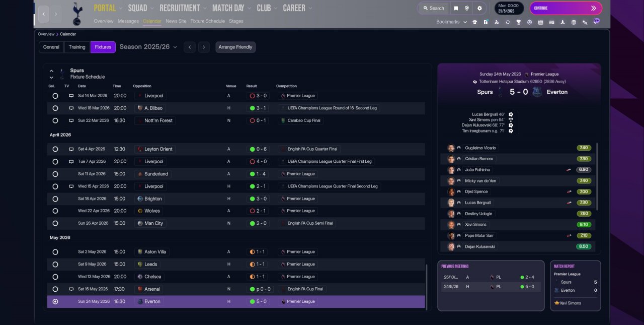Screen dimensions: 644x325
Task: Click the circular refresh bookmark icon
Action: pyautogui.click(x=508, y=22)
